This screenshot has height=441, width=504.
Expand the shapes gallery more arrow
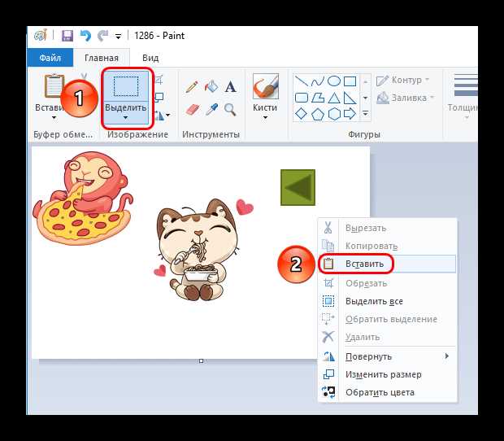pyautogui.click(x=366, y=114)
